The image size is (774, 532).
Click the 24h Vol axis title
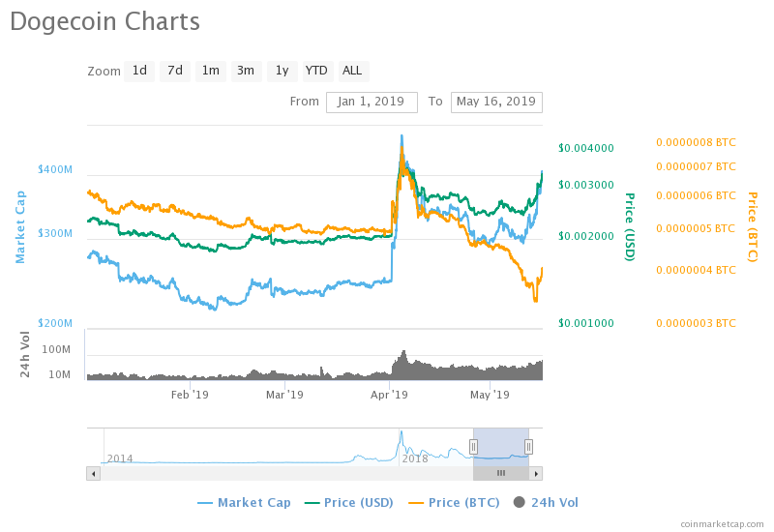click(x=25, y=354)
